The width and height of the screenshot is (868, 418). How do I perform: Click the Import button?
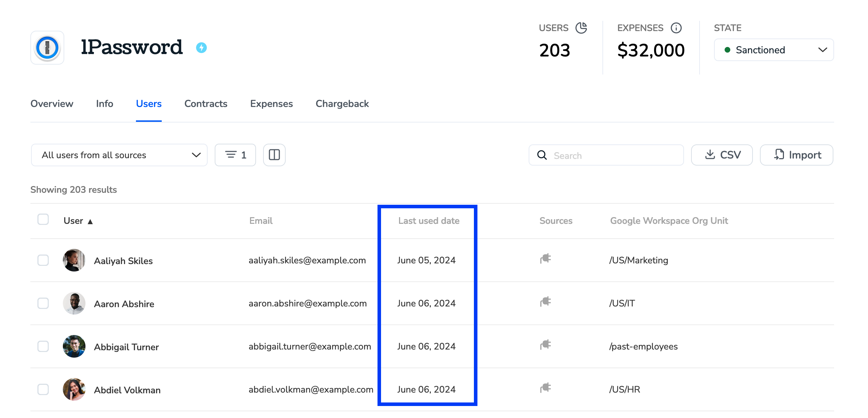point(797,155)
